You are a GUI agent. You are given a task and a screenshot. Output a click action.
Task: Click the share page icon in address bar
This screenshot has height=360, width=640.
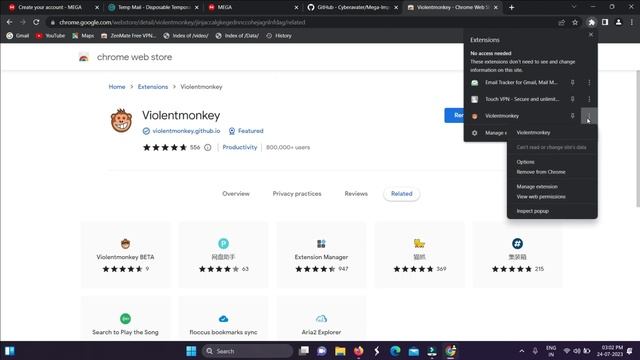tap(562, 22)
